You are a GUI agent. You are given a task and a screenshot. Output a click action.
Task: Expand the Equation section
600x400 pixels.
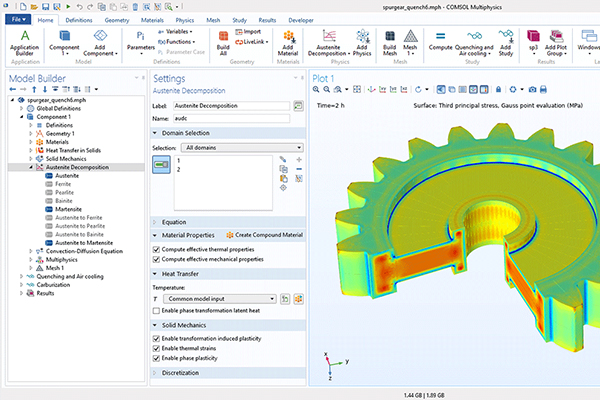173,221
